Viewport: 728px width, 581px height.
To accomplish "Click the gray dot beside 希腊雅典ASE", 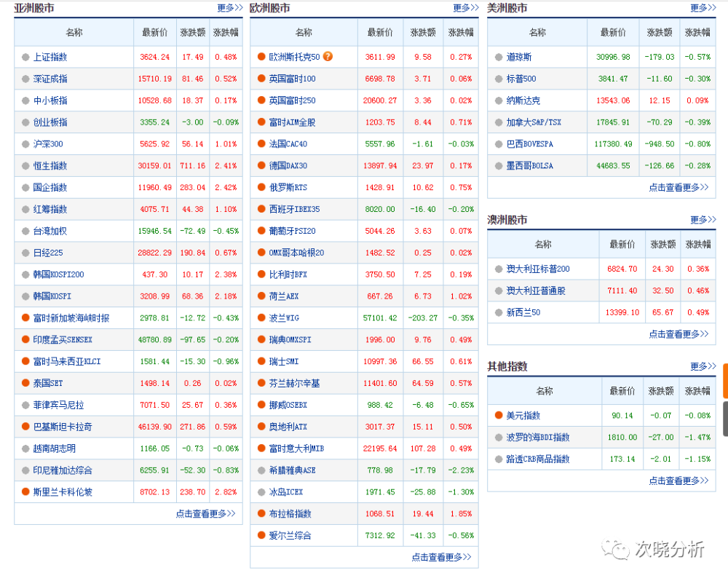I will tap(261, 470).
